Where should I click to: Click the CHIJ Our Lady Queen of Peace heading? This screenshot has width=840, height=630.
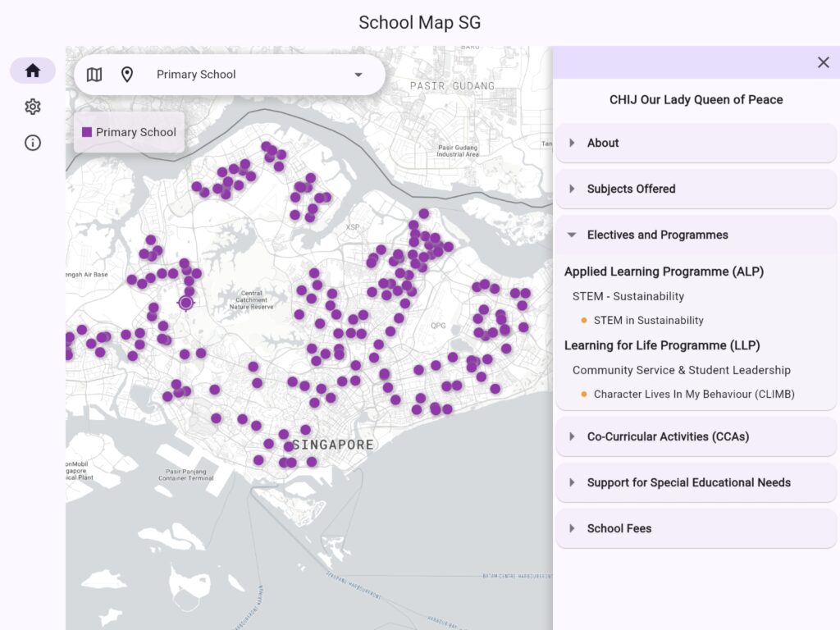click(696, 99)
